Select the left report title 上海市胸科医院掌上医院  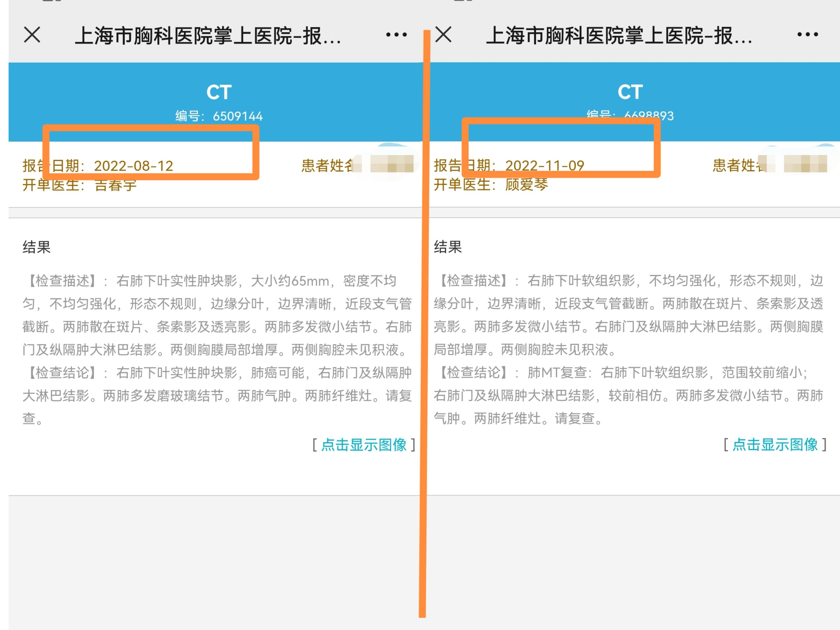[x=209, y=36]
